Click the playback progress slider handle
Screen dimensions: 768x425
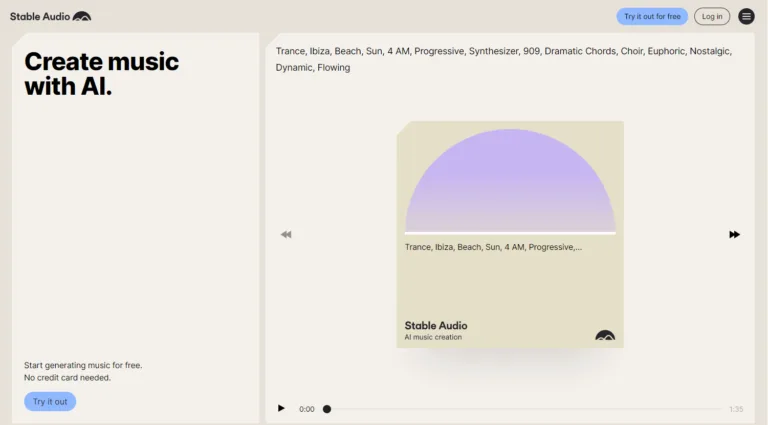tap(327, 409)
